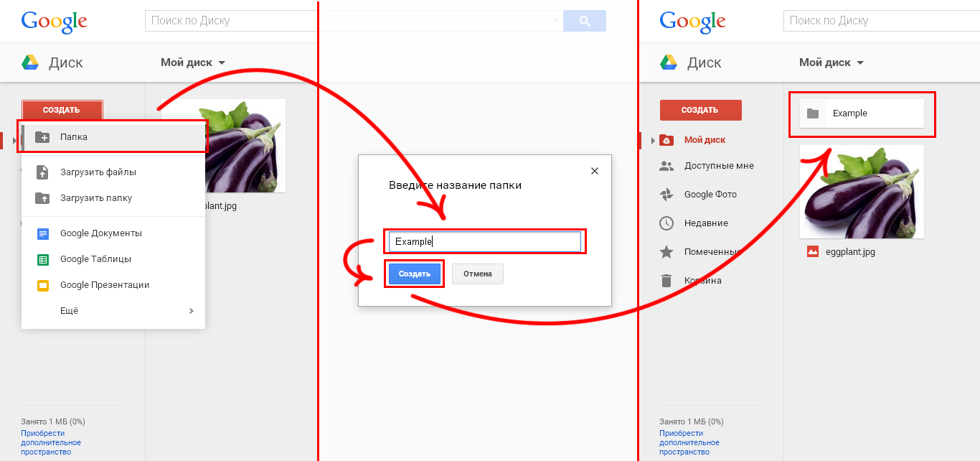Viewport: 980px width, 461px height.
Task: Click the Drive logo next to the sidebar list
Action: (x=669, y=62)
